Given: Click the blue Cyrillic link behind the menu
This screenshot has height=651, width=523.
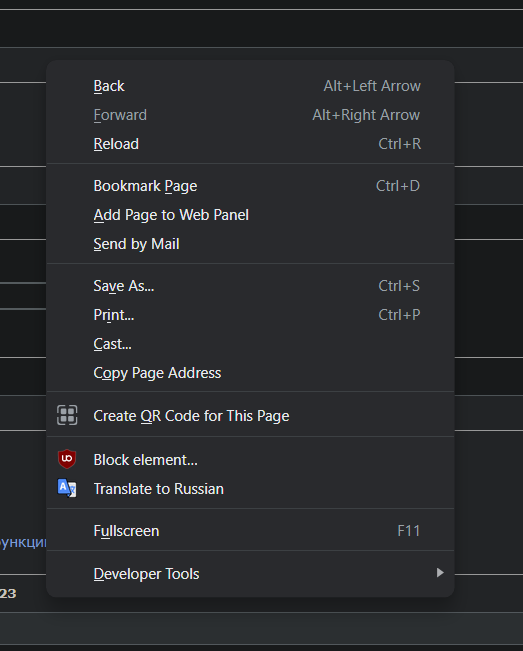Looking at the screenshot, I should click(x=23, y=542).
